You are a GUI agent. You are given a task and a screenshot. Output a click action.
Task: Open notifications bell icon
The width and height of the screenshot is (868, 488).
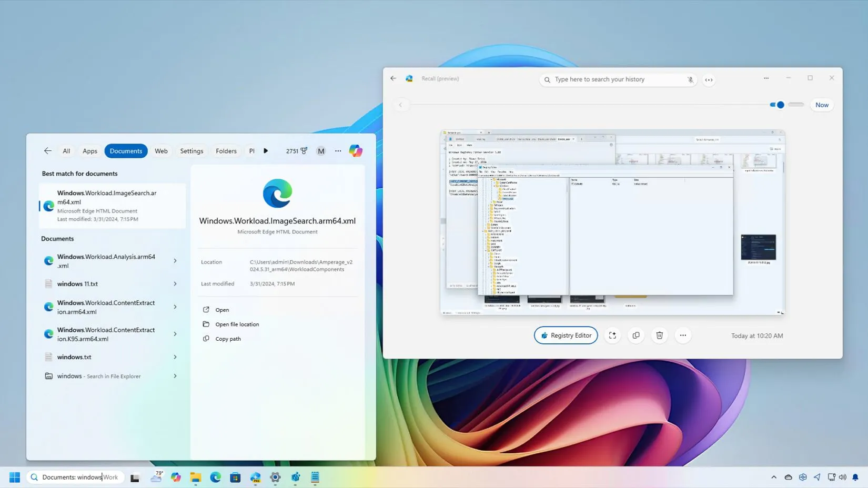click(x=855, y=477)
